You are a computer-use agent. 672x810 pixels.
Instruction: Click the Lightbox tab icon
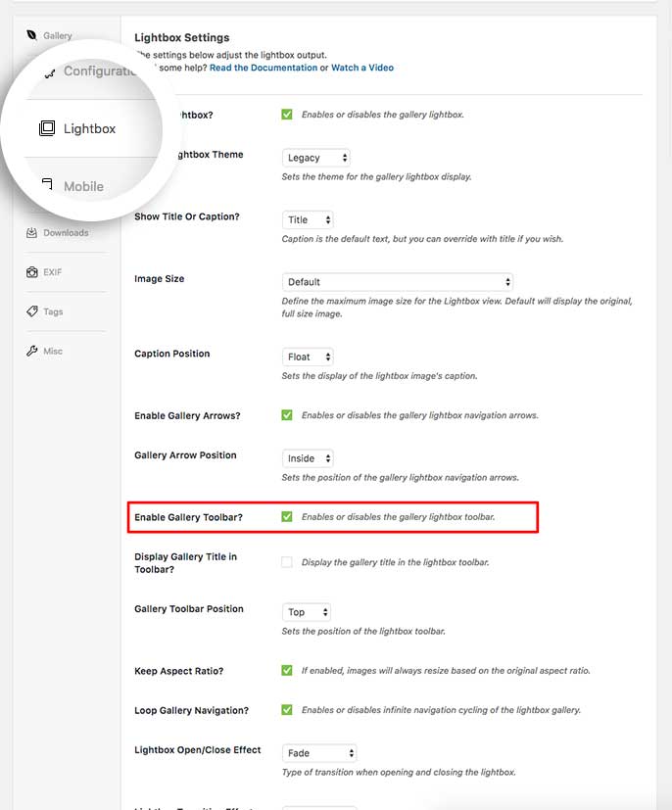(47, 128)
